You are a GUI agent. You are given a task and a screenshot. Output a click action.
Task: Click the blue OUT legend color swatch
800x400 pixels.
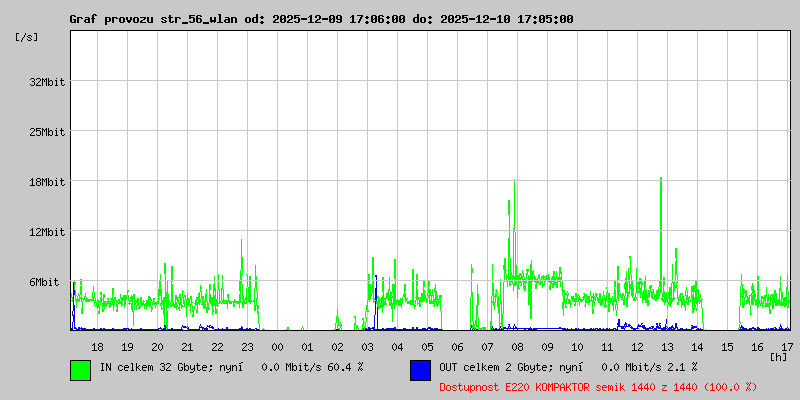(x=420, y=370)
